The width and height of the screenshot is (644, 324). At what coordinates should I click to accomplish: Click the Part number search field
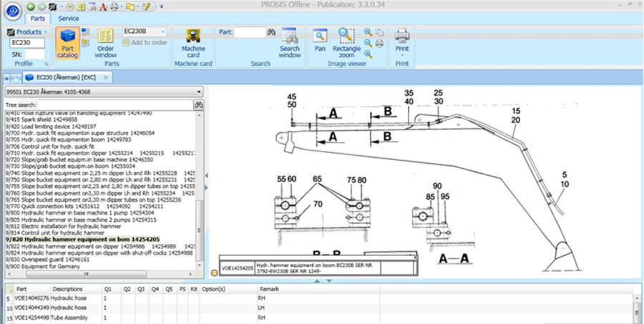click(x=250, y=32)
